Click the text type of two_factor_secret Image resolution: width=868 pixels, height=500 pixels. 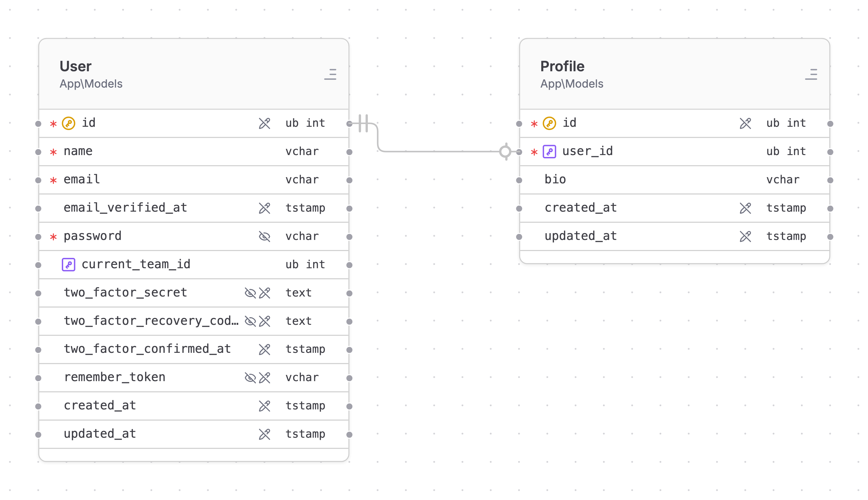(299, 293)
